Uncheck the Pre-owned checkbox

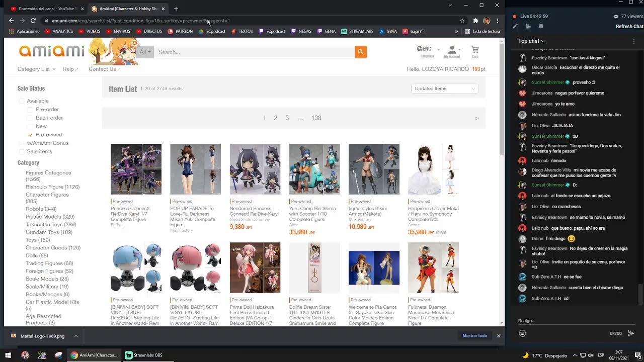pyautogui.click(x=30, y=135)
